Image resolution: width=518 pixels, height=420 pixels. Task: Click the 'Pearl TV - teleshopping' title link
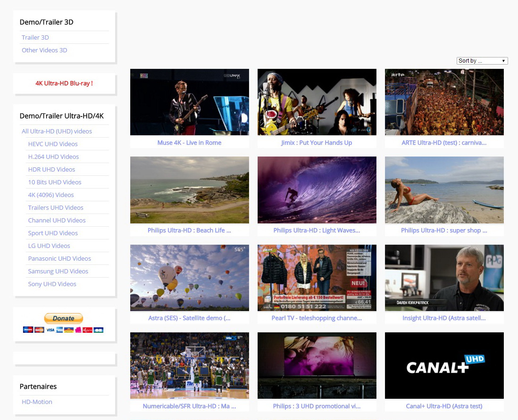click(317, 318)
